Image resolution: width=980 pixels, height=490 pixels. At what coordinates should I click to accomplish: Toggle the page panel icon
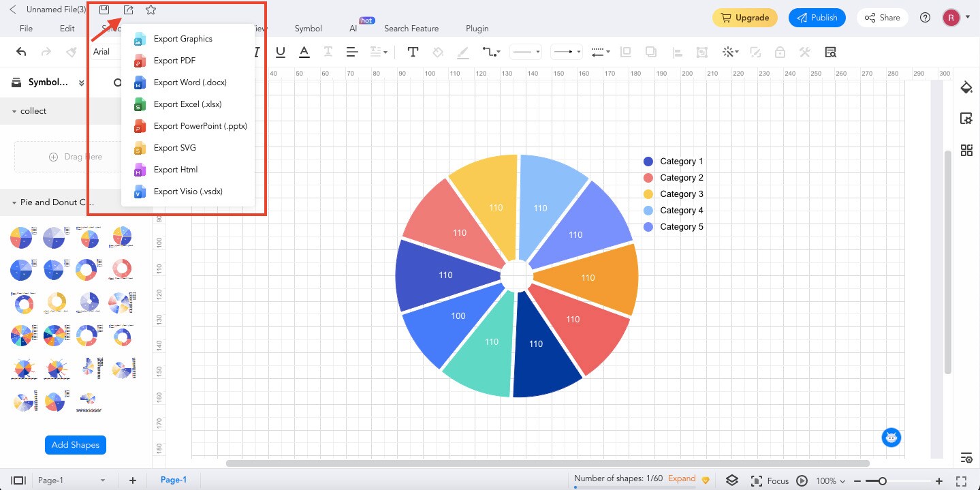click(18, 480)
